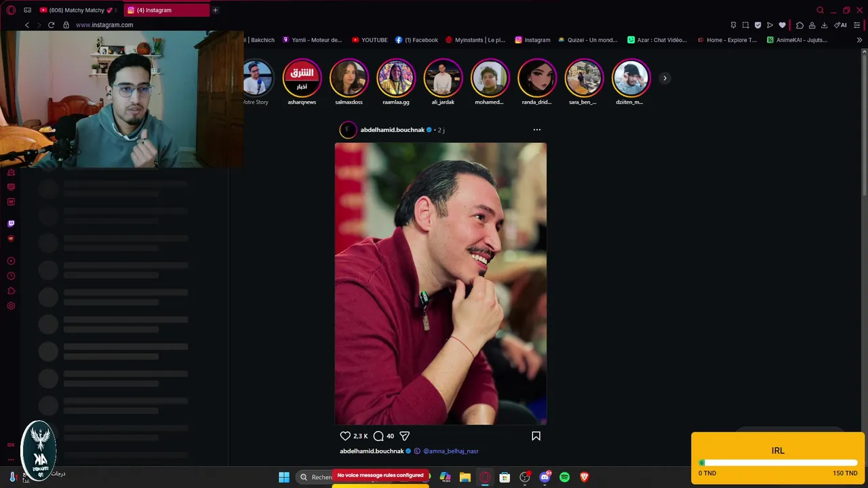Open the browser search icon in title bar

point(820,10)
